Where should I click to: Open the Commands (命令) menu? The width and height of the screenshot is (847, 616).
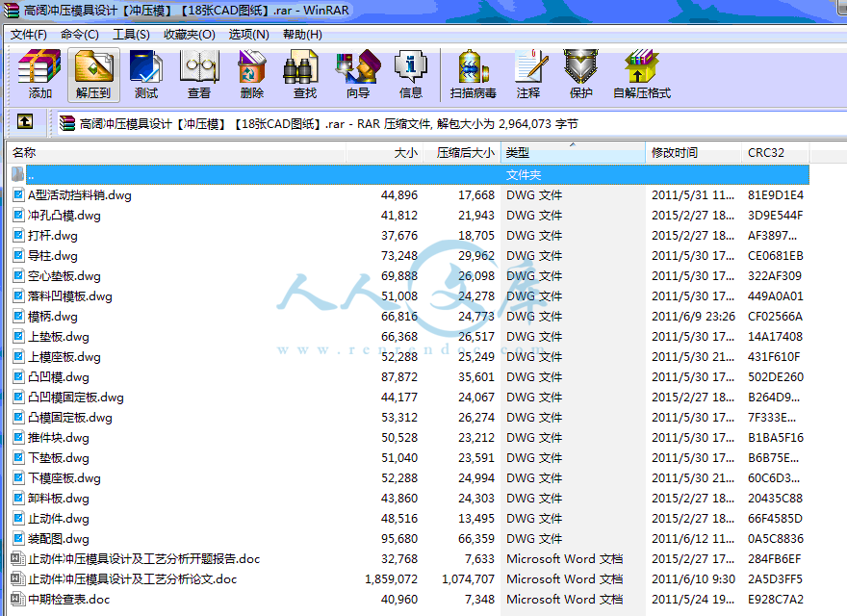pos(79,35)
